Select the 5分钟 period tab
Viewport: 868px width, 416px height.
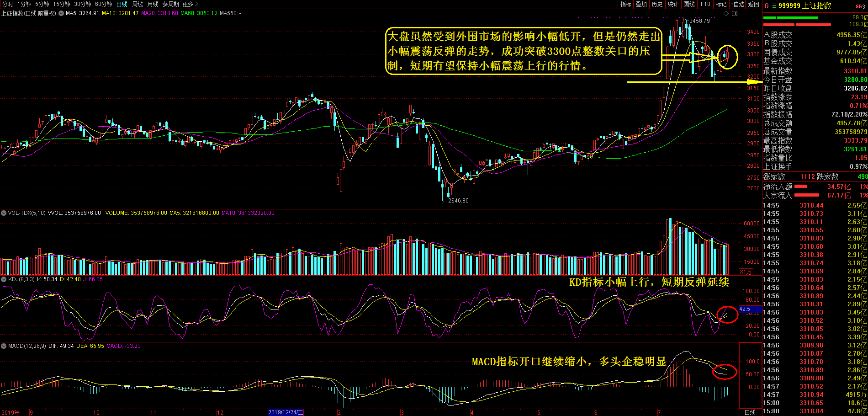42,4
